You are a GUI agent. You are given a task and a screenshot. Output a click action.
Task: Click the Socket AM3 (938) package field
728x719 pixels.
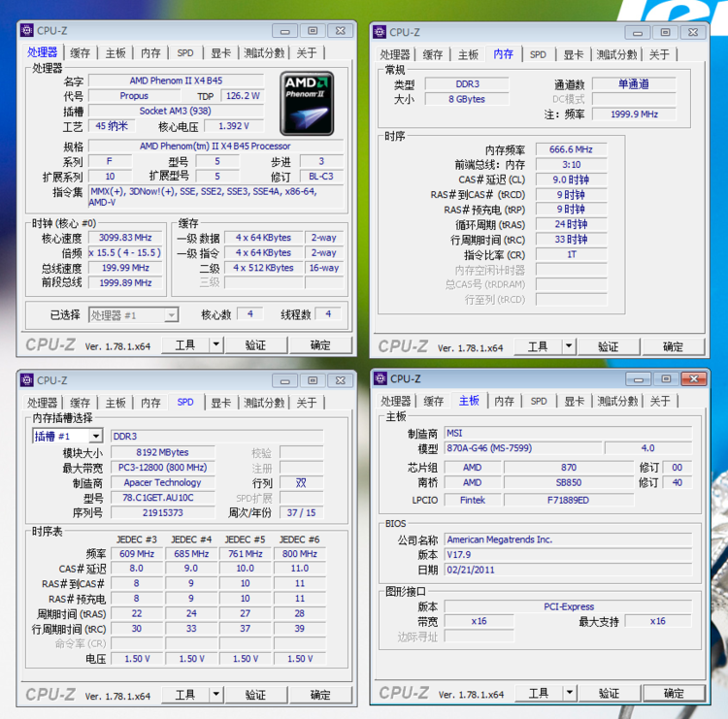[x=176, y=111]
